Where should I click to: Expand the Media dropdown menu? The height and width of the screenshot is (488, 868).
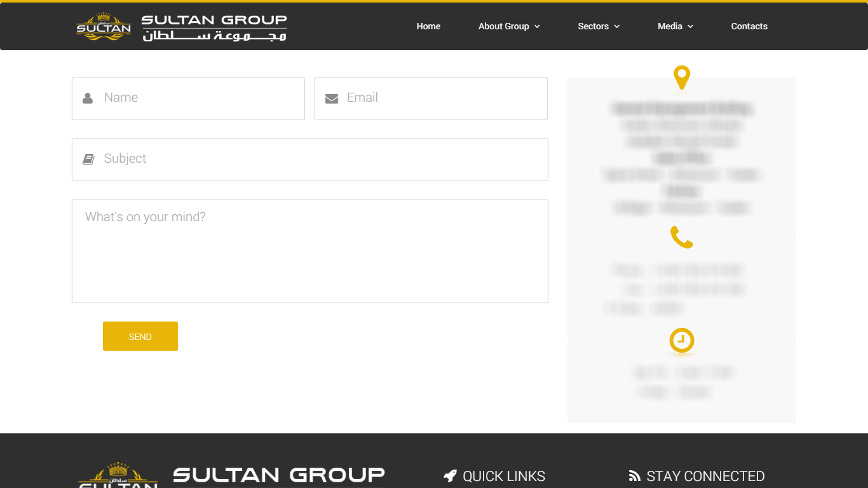click(x=675, y=26)
